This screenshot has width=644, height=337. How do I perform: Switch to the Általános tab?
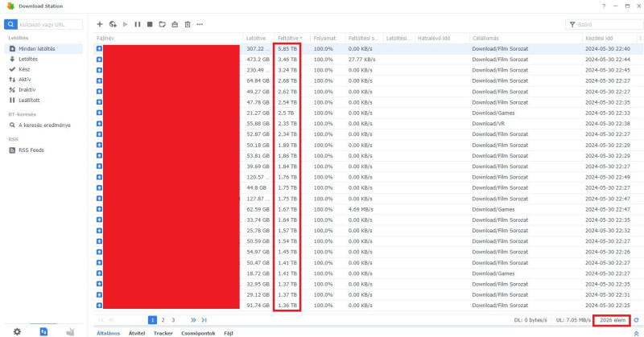109,333
